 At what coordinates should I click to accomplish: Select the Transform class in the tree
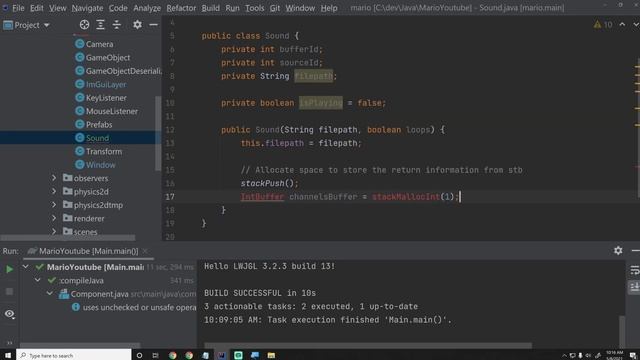click(x=104, y=151)
